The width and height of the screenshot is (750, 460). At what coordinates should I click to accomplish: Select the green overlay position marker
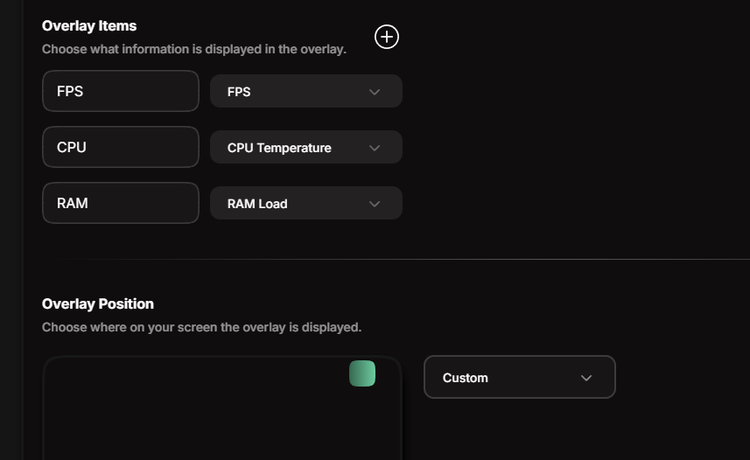click(x=362, y=374)
